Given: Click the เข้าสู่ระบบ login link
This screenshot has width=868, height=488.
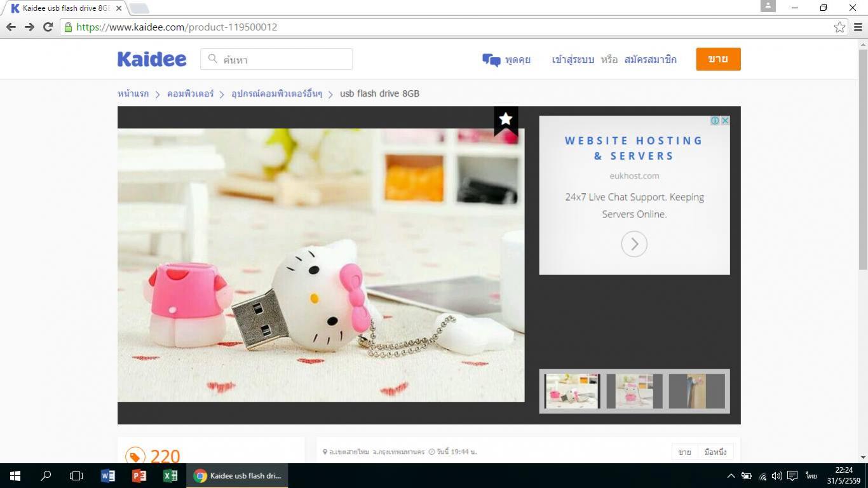Looking at the screenshot, I should 573,60.
